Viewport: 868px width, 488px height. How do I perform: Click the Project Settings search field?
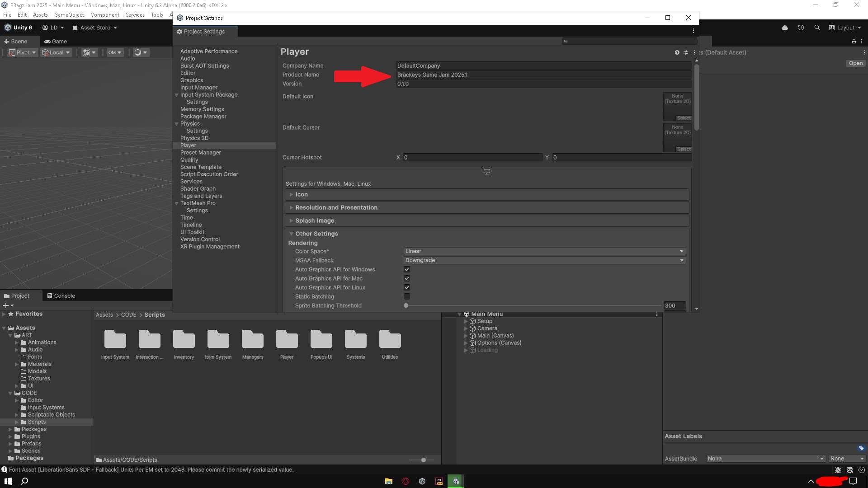629,41
